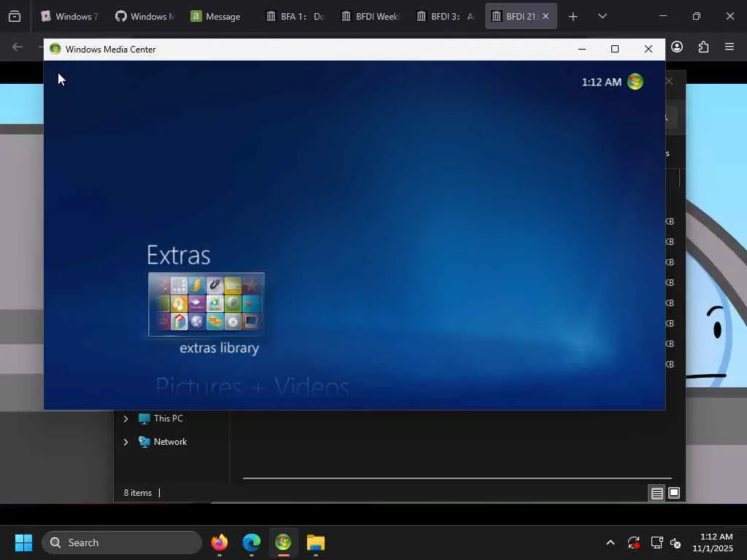Close the Windows Media Center window
The image size is (747, 560).
(x=649, y=49)
